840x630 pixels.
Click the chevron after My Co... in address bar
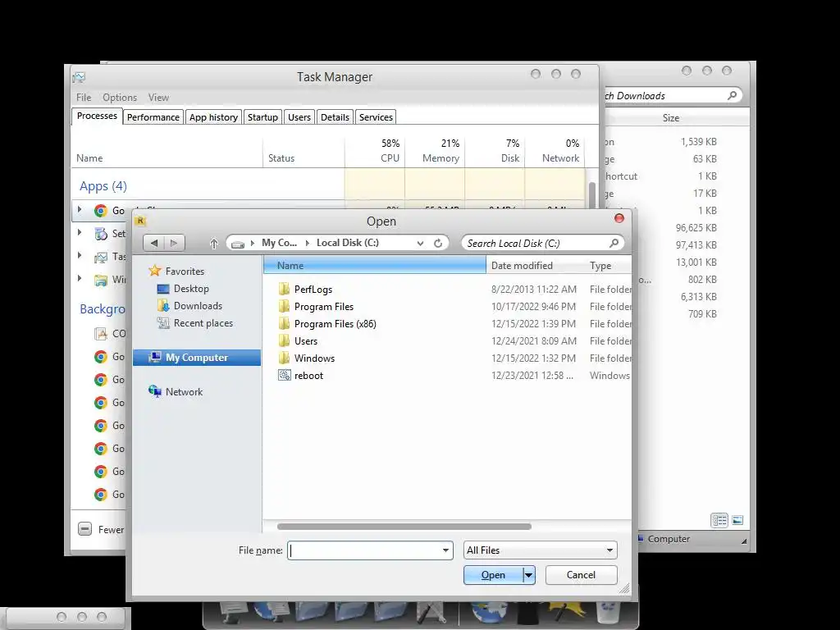tap(307, 243)
